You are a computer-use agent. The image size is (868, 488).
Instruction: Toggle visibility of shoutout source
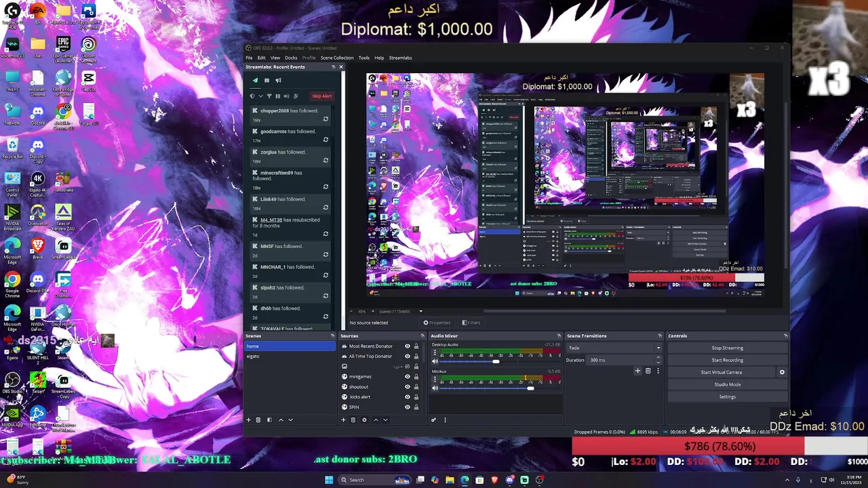[408, 387]
